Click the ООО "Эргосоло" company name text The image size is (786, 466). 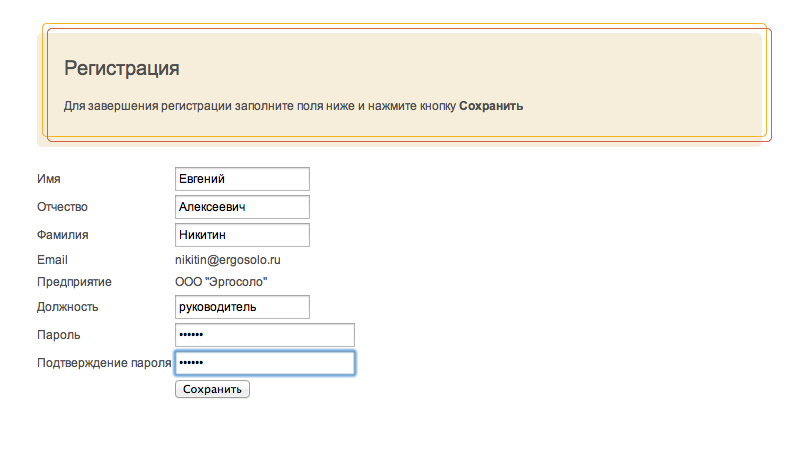[221, 282]
